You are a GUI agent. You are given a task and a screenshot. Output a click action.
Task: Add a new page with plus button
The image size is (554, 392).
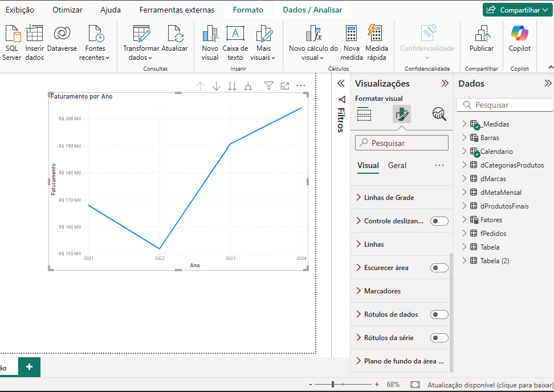29,367
